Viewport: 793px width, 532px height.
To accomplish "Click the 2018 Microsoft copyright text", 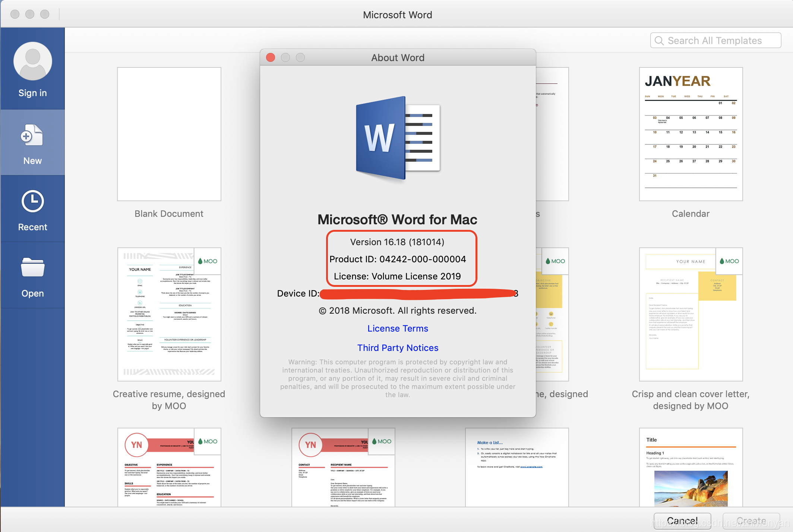I will click(x=398, y=311).
